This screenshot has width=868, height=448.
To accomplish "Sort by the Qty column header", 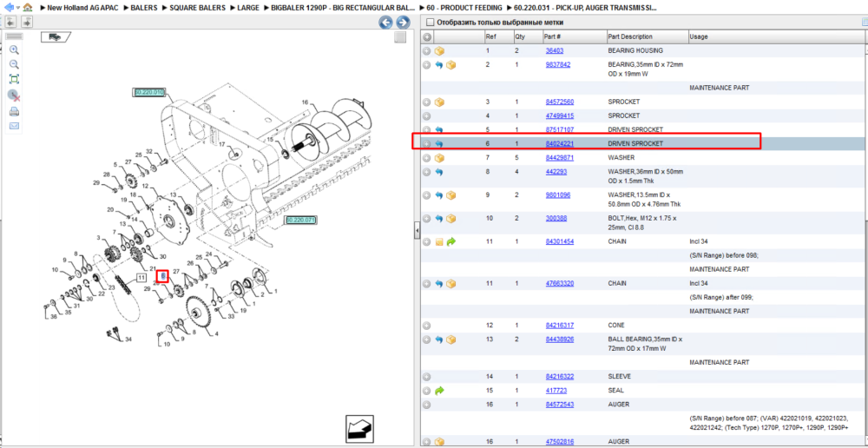I will pos(520,37).
